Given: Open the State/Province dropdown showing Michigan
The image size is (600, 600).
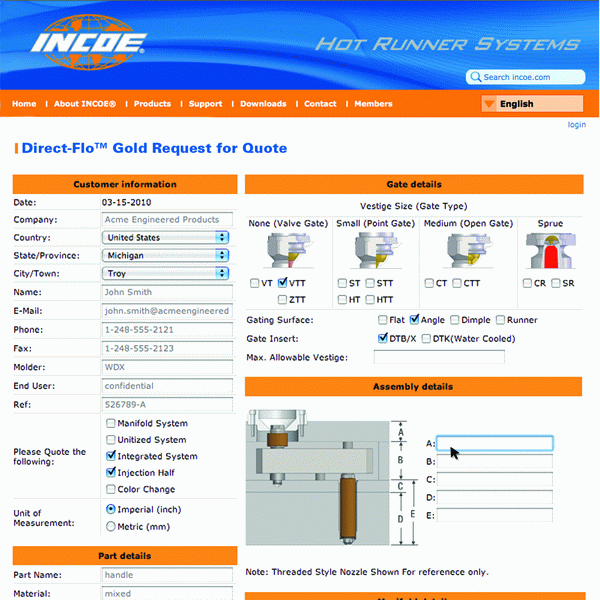Looking at the screenshot, I should click(x=165, y=256).
